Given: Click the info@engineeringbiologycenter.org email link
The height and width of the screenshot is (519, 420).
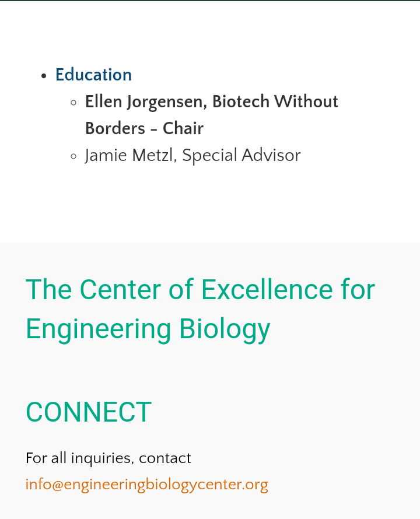Looking at the screenshot, I should [146, 485].
